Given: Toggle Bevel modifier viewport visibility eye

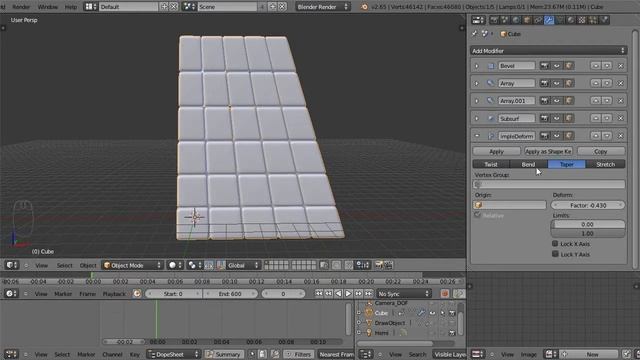Looking at the screenshot, I should pyautogui.click(x=557, y=66).
